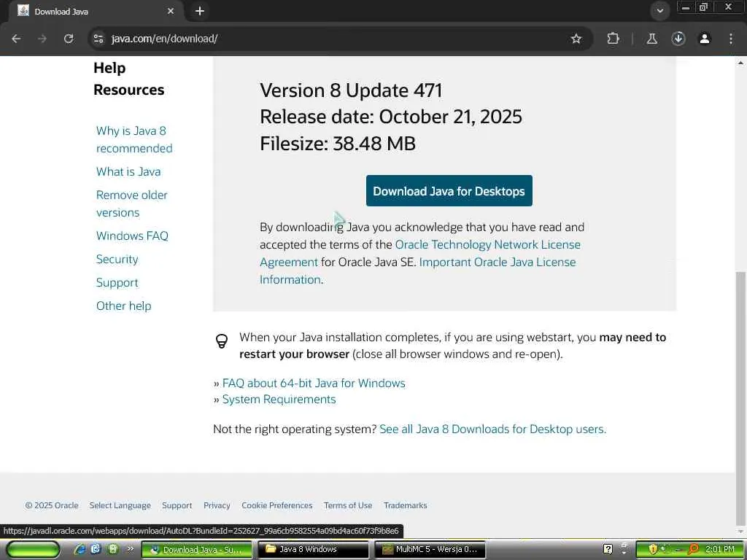Viewport: 747px width, 560px height.
Task: Open the profile avatar menu
Action: (x=705, y=39)
